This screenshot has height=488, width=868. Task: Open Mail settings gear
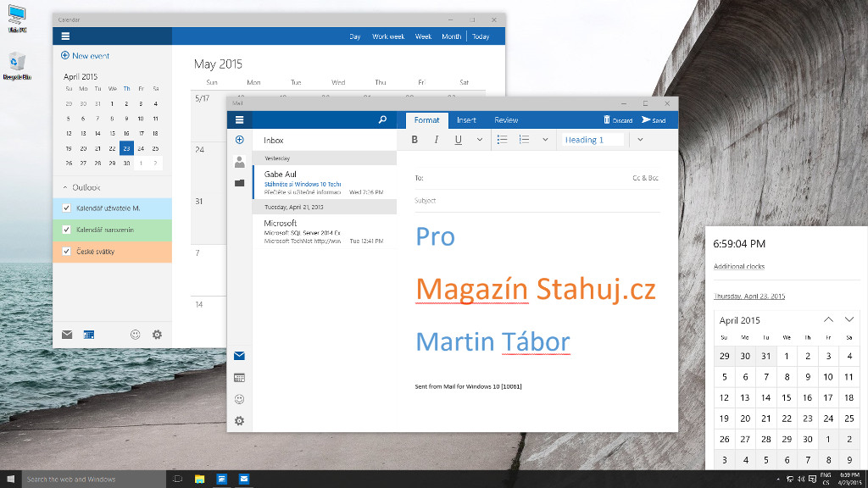pos(239,421)
